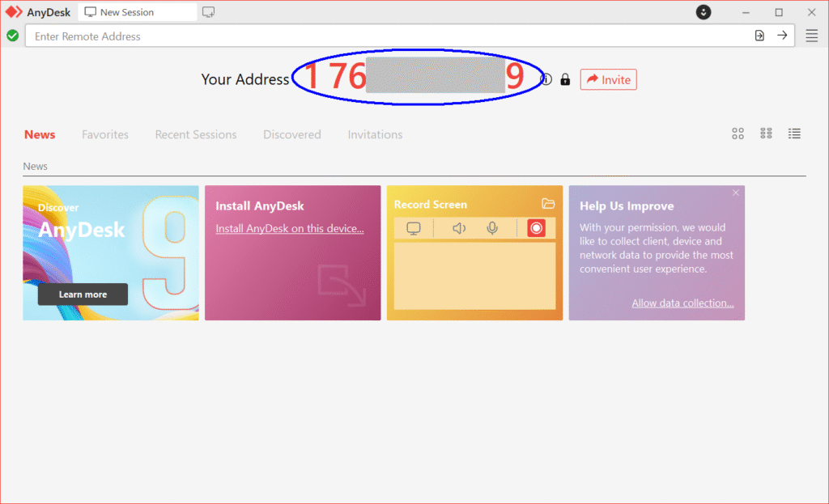Open recordings folder icon in Record Screen
This screenshot has height=504, width=829.
(x=548, y=204)
